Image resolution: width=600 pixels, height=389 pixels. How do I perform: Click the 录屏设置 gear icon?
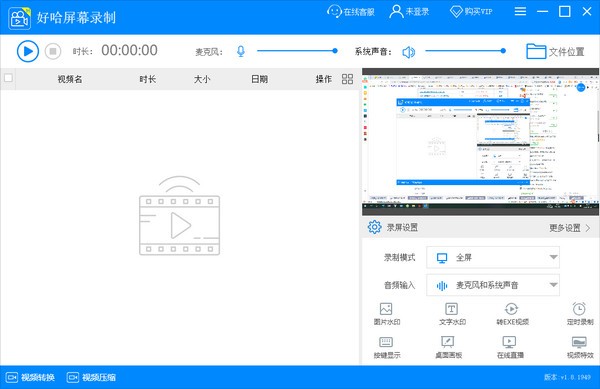pyautogui.click(x=374, y=227)
